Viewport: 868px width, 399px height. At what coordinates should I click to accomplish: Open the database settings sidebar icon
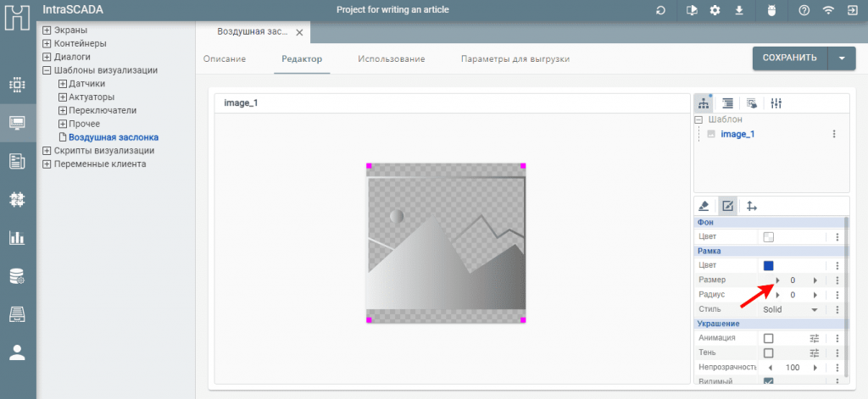(x=17, y=276)
